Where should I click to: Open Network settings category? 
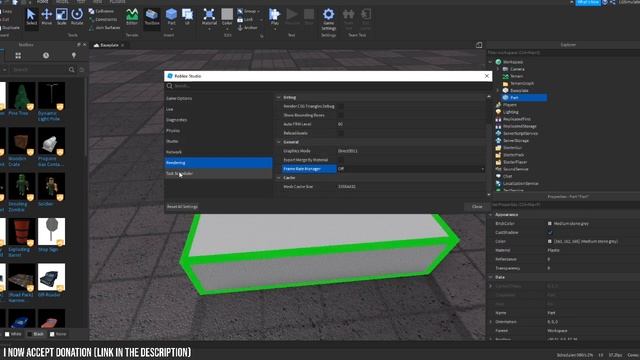174,152
